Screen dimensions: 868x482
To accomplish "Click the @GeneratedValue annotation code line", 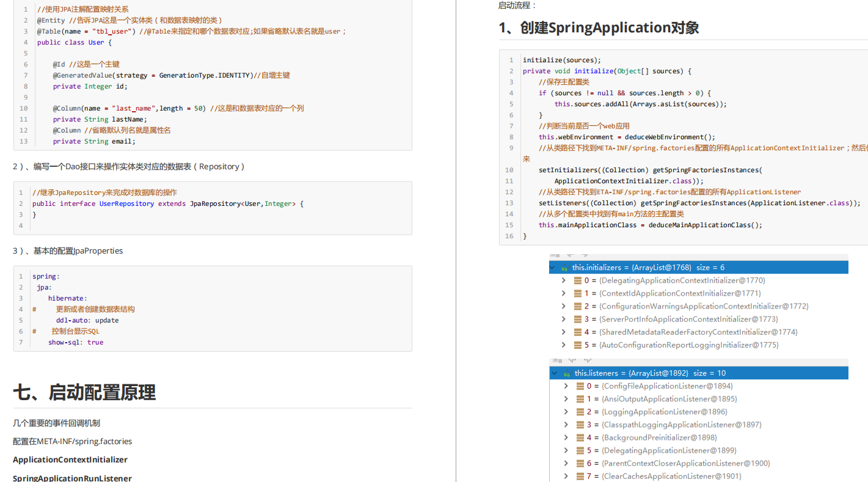I will click(172, 75).
